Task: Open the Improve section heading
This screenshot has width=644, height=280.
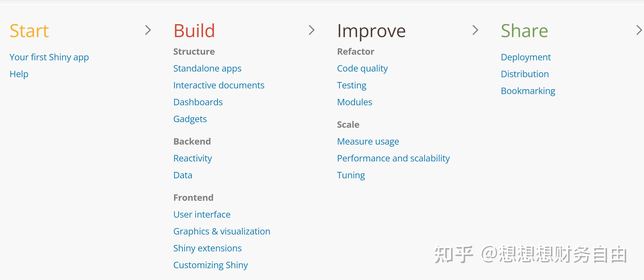Action: pyautogui.click(x=371, y=31)
